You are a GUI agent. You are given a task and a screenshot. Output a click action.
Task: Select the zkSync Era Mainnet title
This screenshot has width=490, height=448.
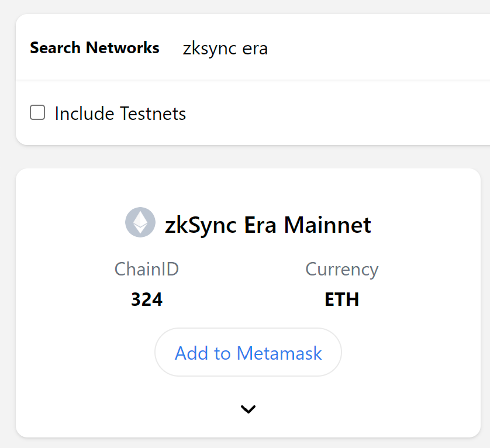[x=268, y=225]
